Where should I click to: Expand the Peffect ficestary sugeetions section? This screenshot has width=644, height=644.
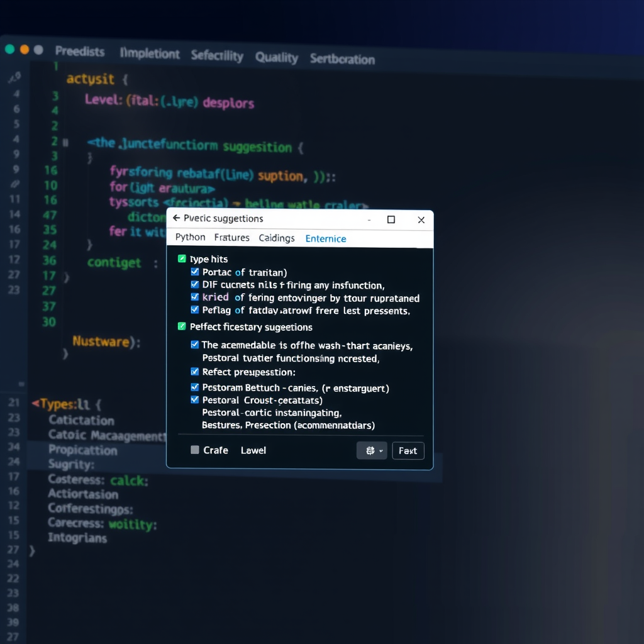182,327
